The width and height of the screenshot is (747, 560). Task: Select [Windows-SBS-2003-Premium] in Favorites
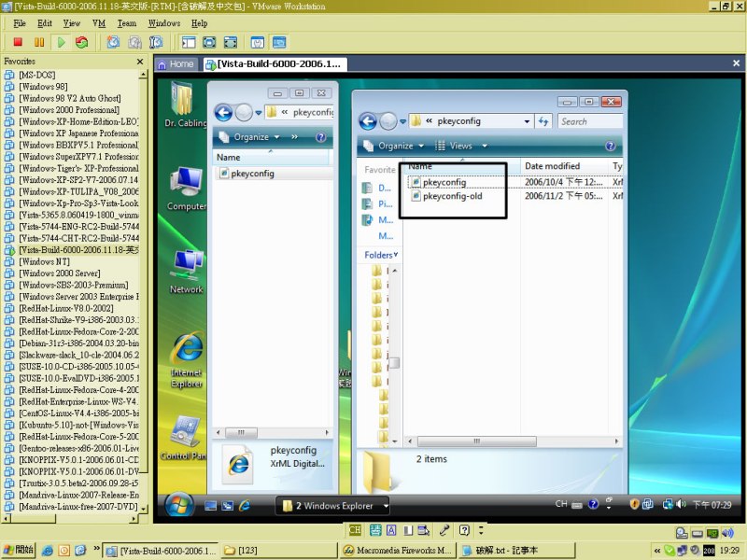point(74,286)
